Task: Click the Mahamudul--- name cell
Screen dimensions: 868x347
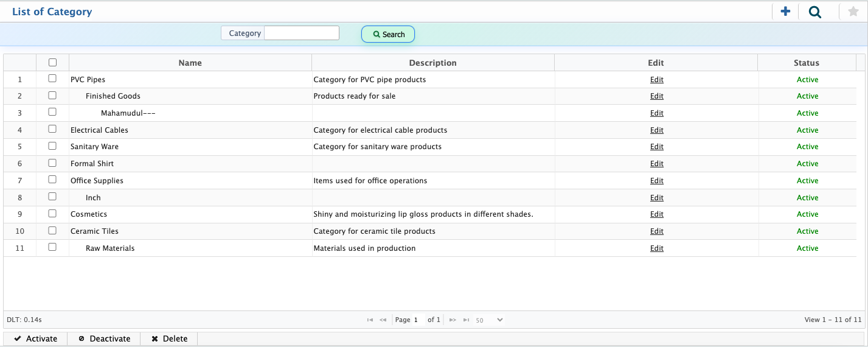Action: point(190,113)
